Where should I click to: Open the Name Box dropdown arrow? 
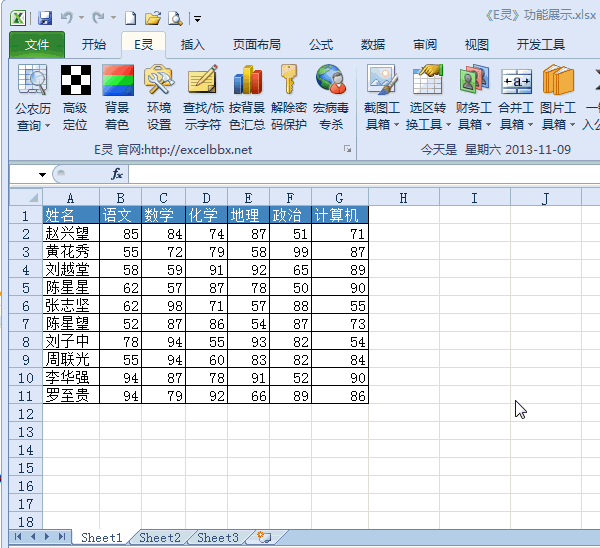tap(43, 175)
